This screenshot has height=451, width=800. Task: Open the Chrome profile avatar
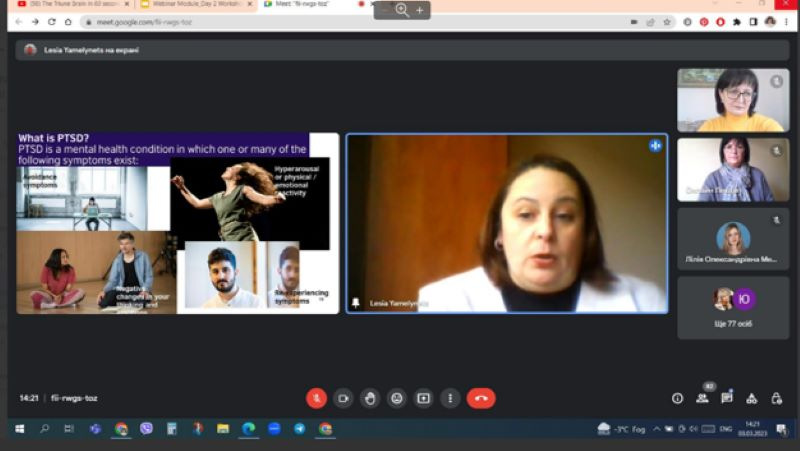point(770,22)
